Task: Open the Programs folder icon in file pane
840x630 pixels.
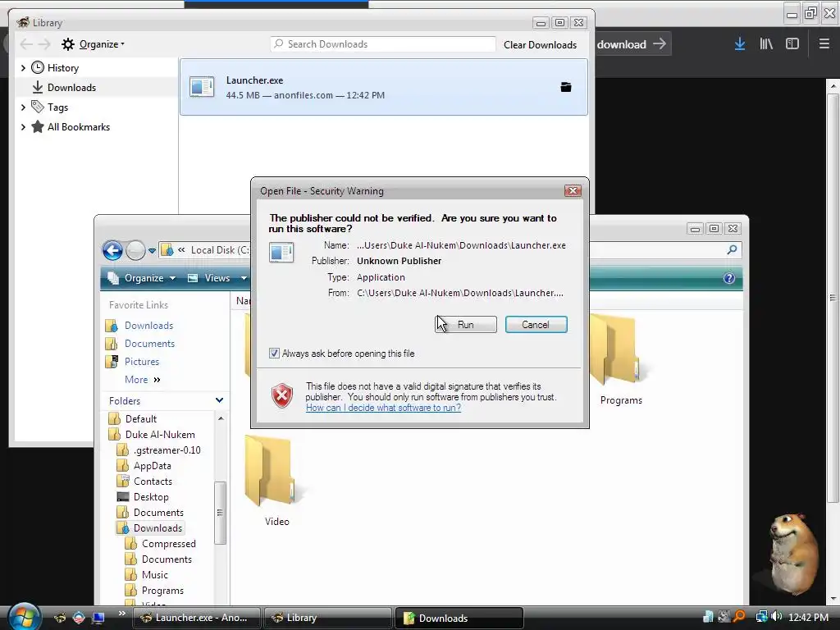Action: point(615,351)
